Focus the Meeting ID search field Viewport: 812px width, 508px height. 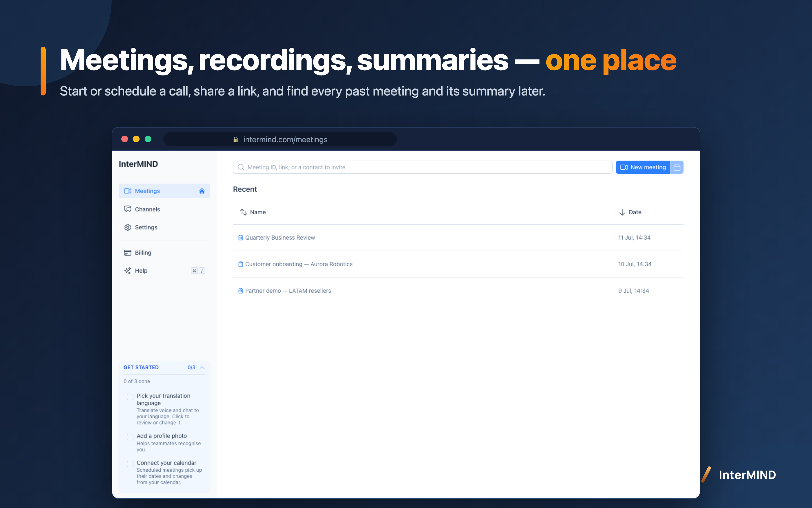point(423,167)
